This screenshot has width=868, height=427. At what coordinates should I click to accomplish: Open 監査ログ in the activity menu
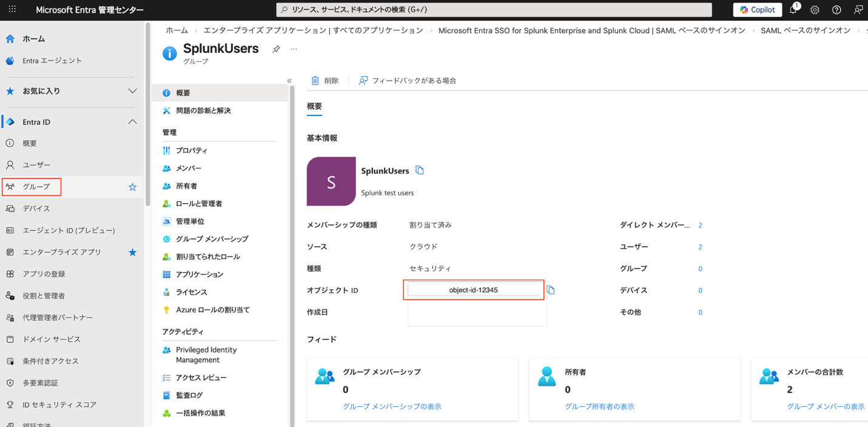(x=189, y=395)
